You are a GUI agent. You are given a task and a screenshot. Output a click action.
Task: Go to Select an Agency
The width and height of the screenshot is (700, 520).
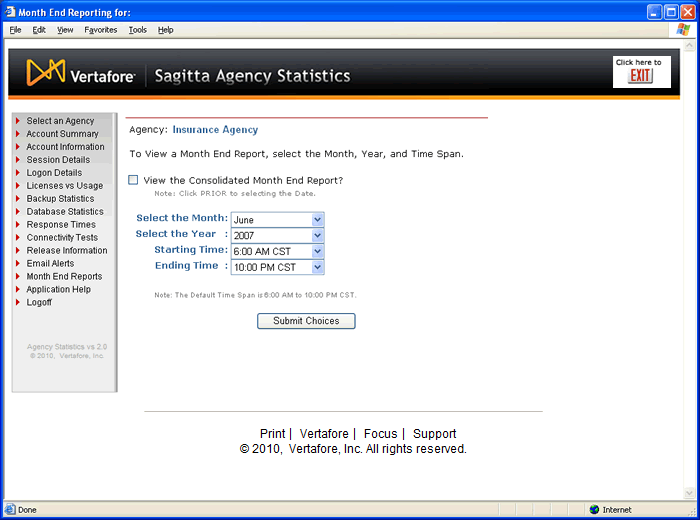[x=60, y=121]
